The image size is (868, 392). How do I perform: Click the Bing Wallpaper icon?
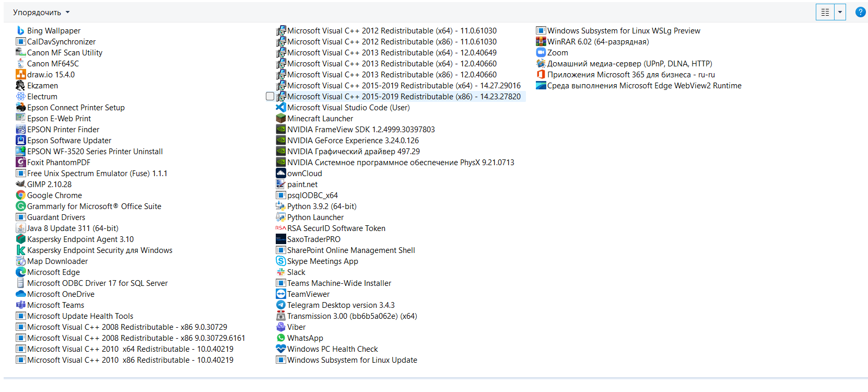pyautogui.click(x=21, y=31)
